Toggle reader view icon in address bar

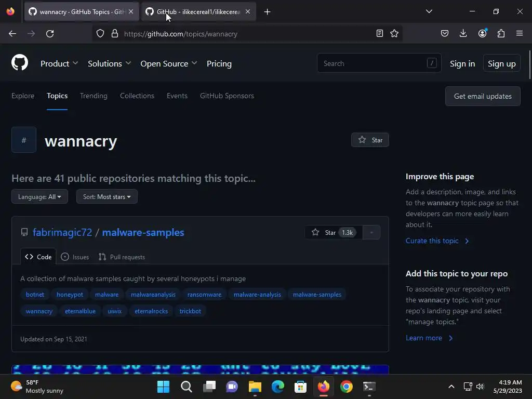[x=380, y=33]
